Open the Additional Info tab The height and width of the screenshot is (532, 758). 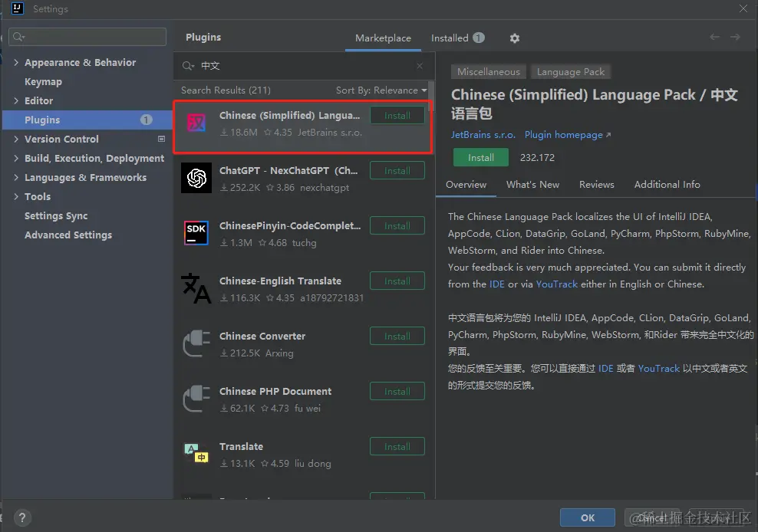click(x=667, y=185)
